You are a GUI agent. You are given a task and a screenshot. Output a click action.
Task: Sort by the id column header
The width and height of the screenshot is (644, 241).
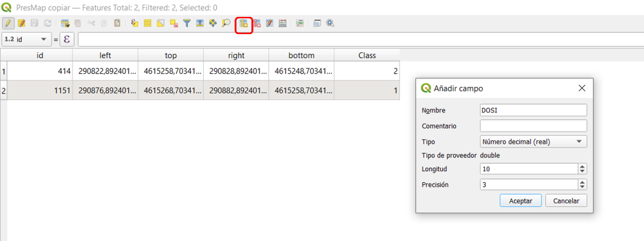click(x=40, y=56)
